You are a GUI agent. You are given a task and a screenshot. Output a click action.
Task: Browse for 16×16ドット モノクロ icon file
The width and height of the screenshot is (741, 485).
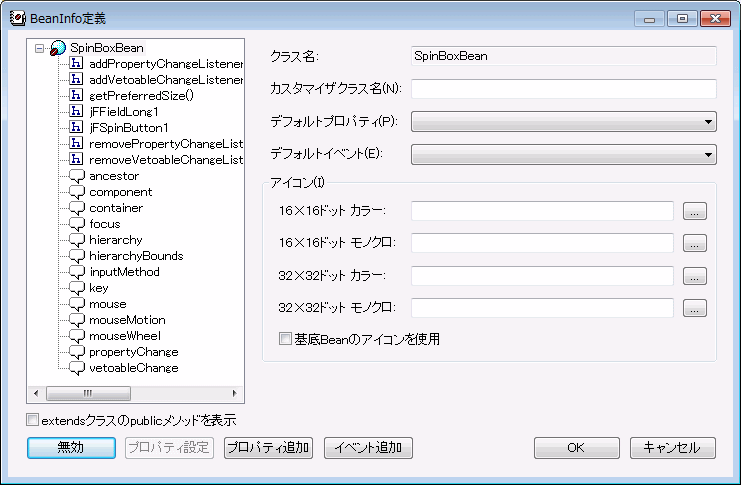click(x=695, y=243)
